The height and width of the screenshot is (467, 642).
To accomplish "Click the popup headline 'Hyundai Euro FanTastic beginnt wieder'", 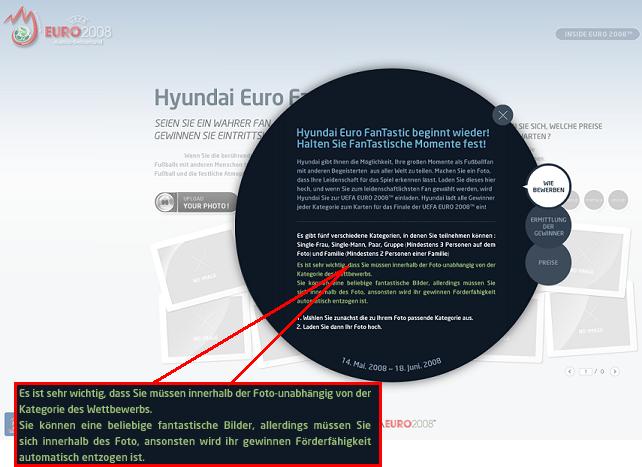I will point(392,133).
